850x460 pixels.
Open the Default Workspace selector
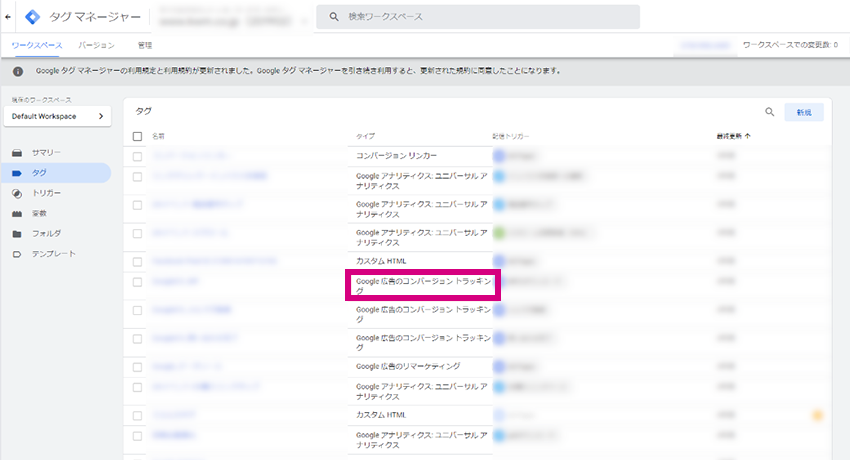point(57,116)
